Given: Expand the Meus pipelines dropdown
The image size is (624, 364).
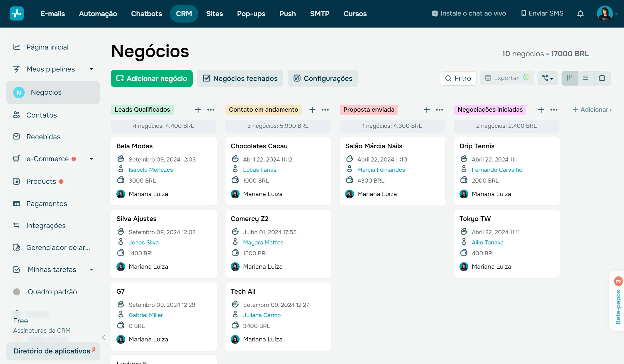Looking at the screenshot, I should point(91,69).
